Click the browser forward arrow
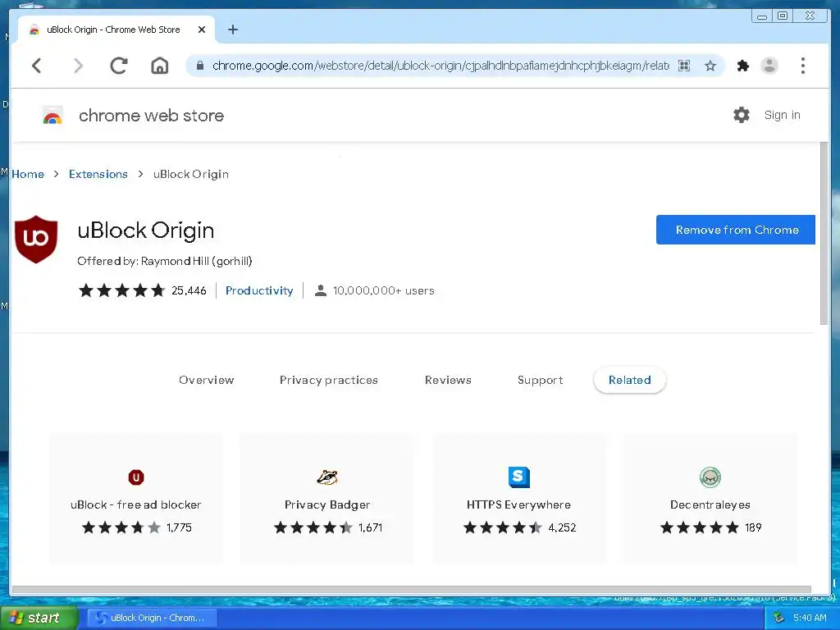Screen dimensions: 840x630 click(78, 66)
